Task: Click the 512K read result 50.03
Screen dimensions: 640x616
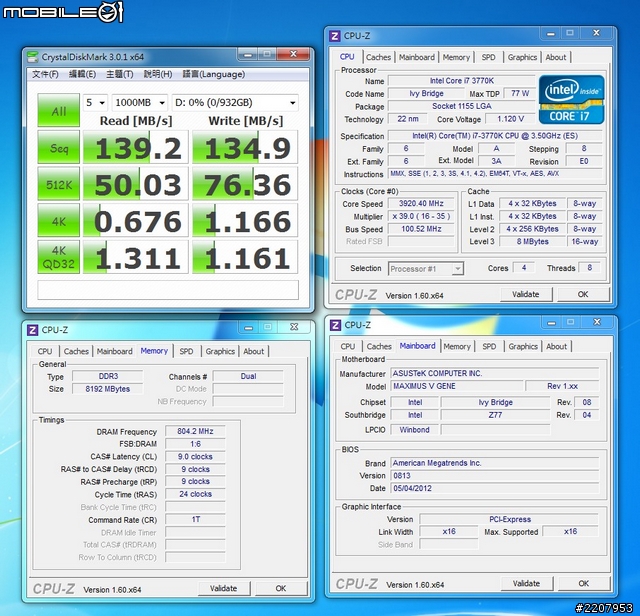Action: pyautogui.click(x=136, y=184)
